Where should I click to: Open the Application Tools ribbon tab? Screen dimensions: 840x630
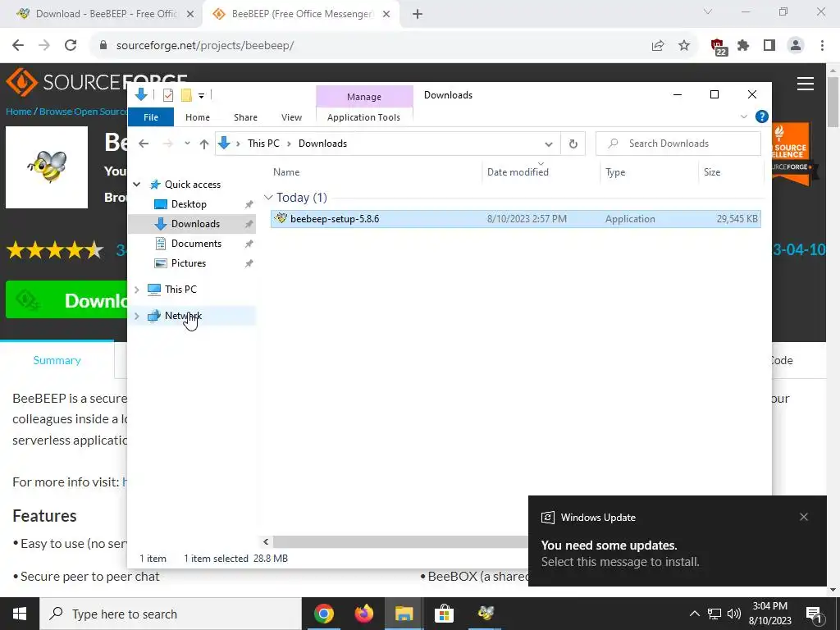click(x=363, y=117)
